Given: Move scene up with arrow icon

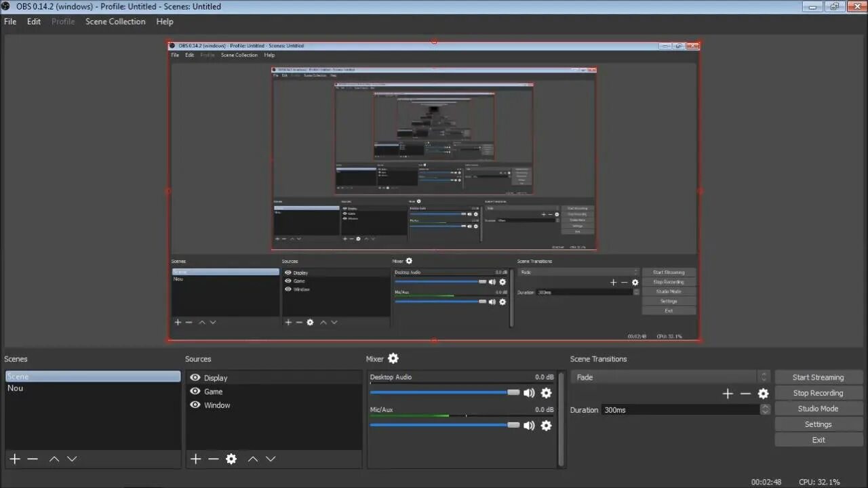Looking at the screenshot, I should pos(54,459).
